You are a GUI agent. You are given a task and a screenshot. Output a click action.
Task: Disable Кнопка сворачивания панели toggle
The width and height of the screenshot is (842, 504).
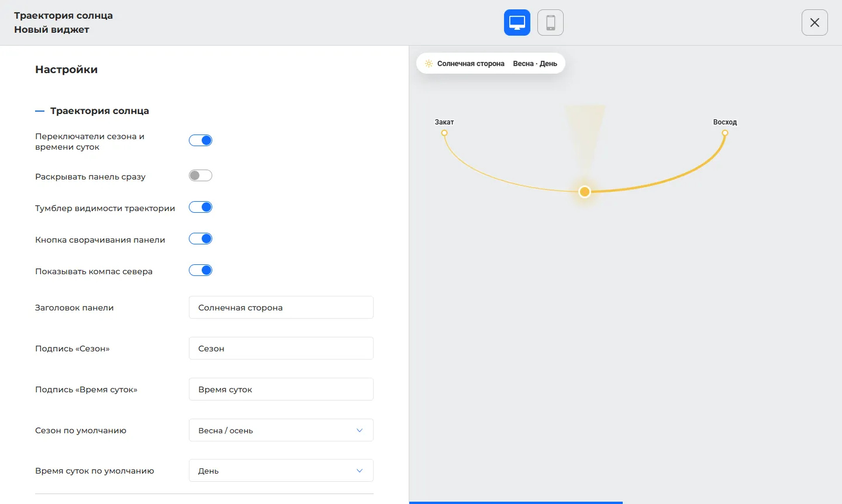pyautogui.click(x=201, y=239)
